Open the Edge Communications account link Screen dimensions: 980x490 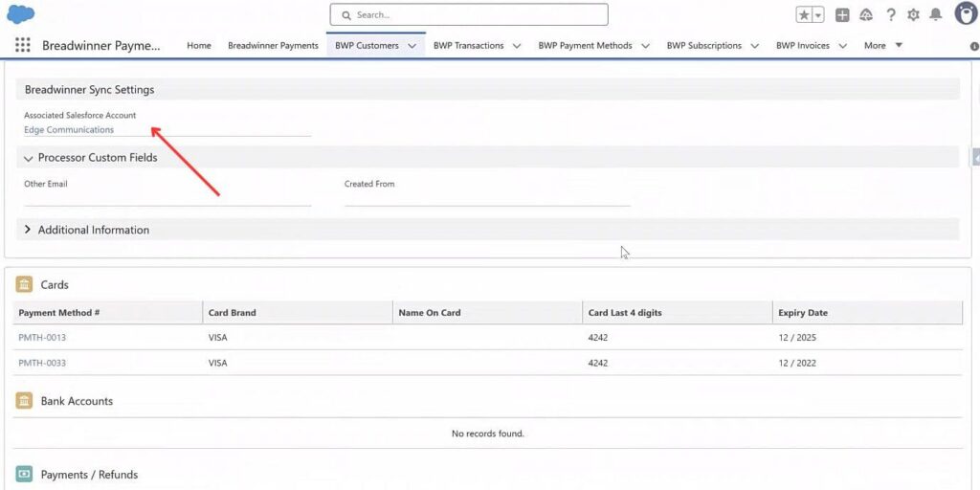click(69, 130)
